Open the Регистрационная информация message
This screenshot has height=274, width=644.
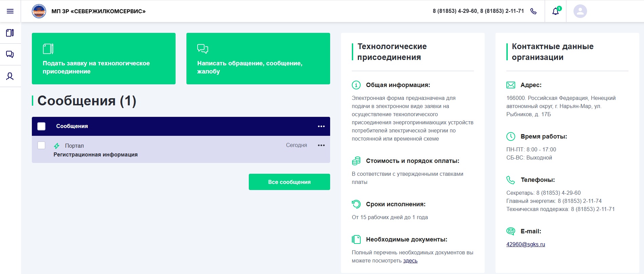(x=96, y=155)
